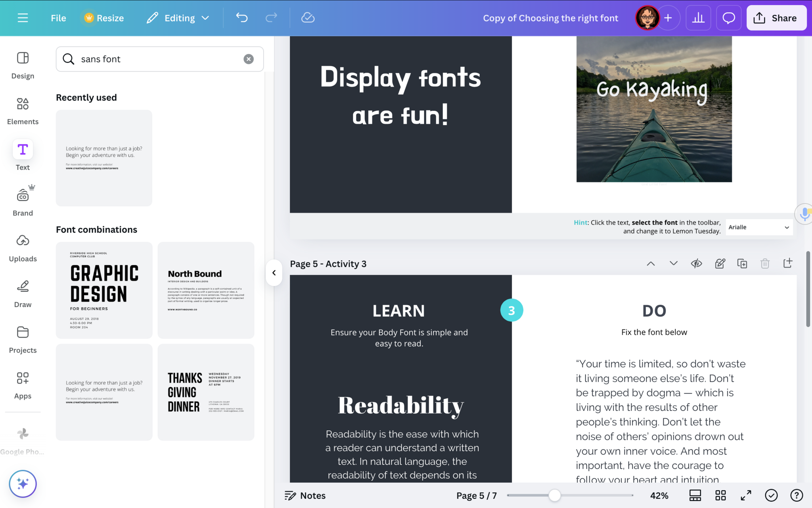Open the File menu
Image resolution: width=812 pixels, height=508 pixels.
(58, 18)
